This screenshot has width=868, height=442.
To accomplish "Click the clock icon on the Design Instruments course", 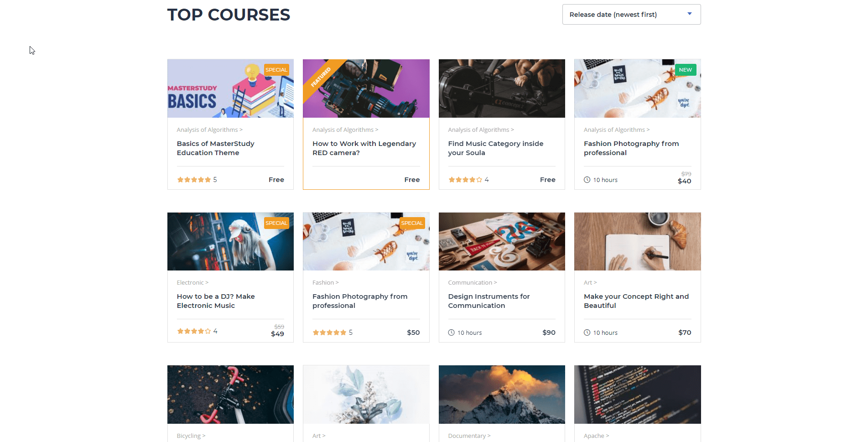I will coord(451,333).
